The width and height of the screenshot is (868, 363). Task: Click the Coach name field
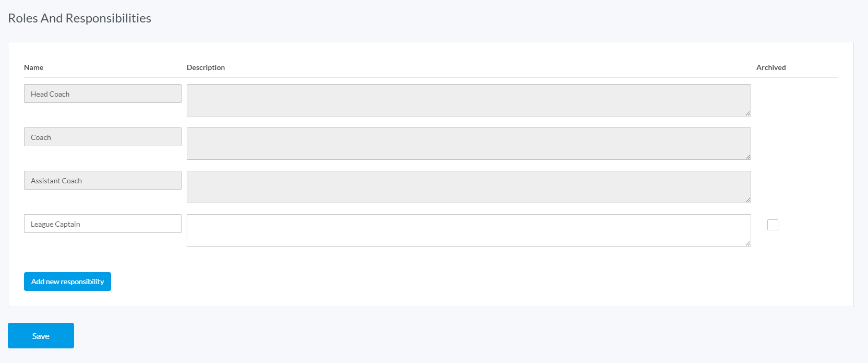click(103, 137)
